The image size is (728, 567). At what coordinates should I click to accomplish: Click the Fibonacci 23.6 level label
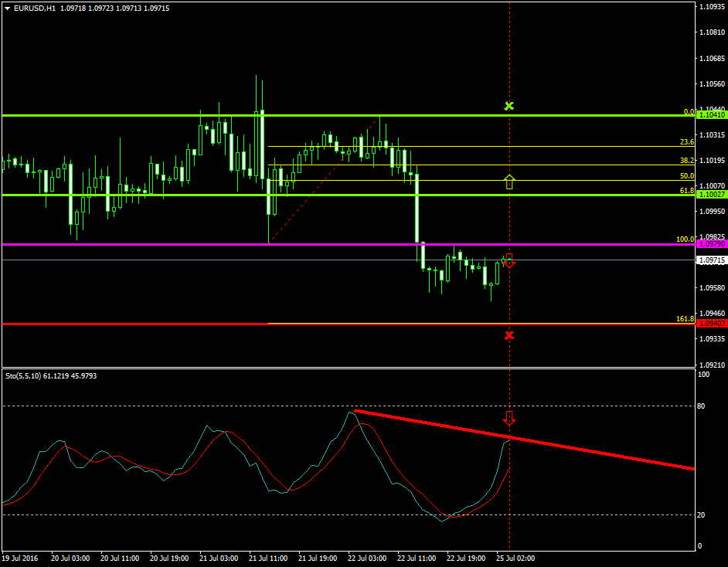pos(686,142)
